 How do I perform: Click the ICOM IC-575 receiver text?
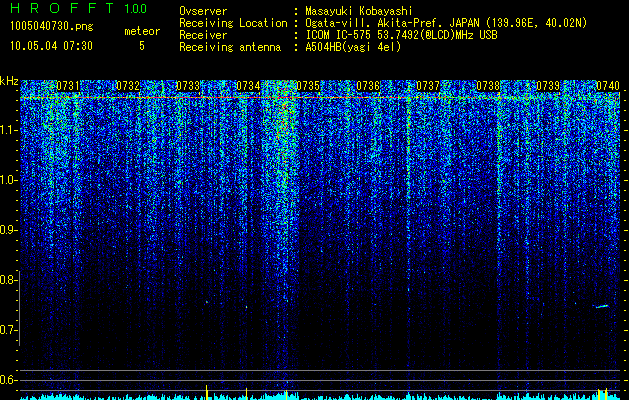coord(401,35)
